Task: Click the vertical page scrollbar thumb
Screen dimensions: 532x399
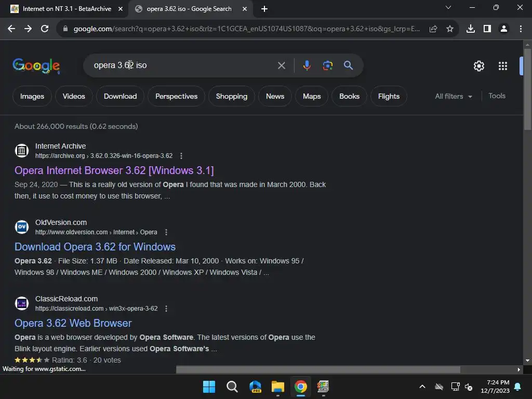Action: click(527, 89)
